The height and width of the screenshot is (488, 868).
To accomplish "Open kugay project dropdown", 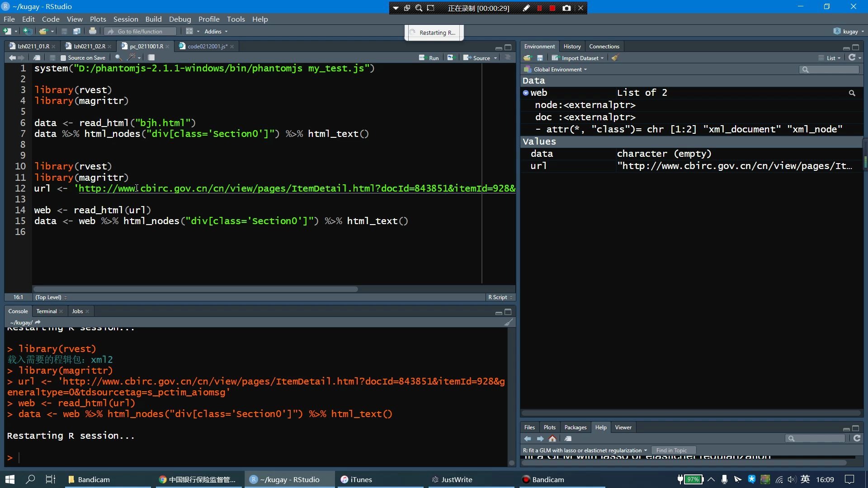I will click(x=849, y=31).
